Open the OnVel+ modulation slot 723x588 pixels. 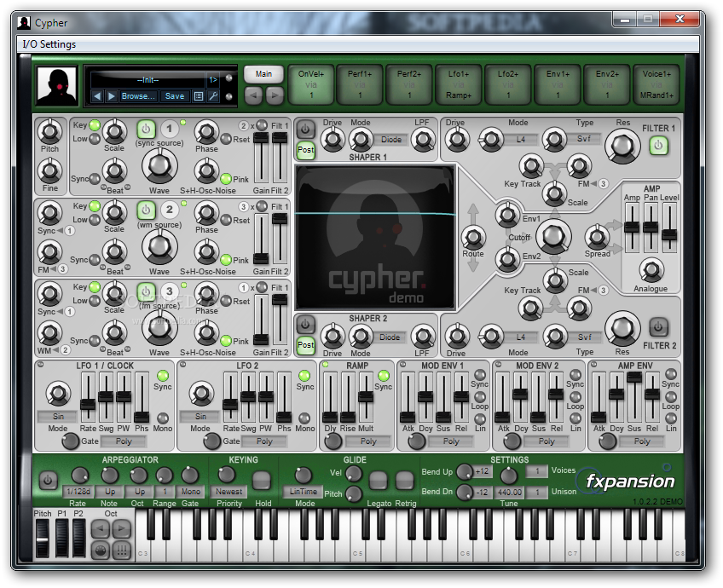tap(311, 84)
